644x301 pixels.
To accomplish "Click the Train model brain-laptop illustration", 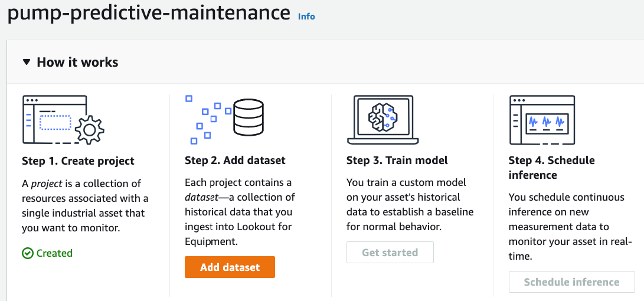I will point(383,120).
